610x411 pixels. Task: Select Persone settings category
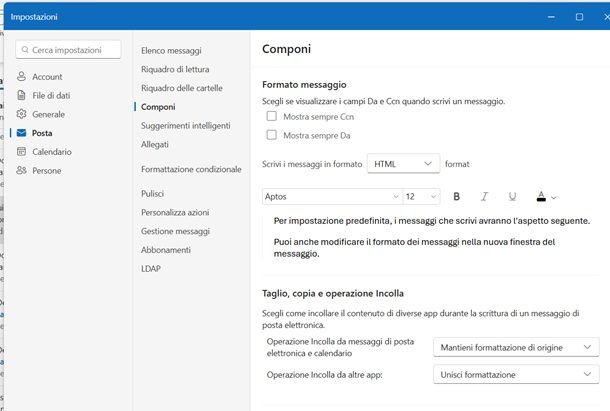[47, 170]
